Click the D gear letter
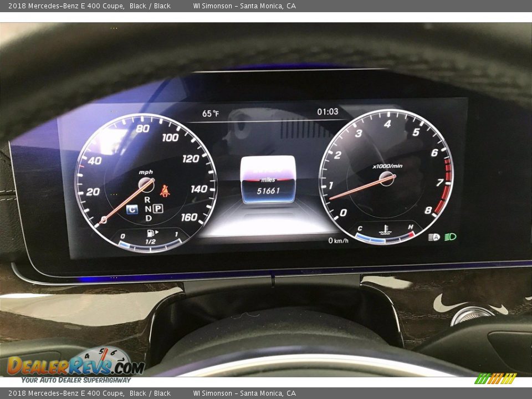 point(149,218)
